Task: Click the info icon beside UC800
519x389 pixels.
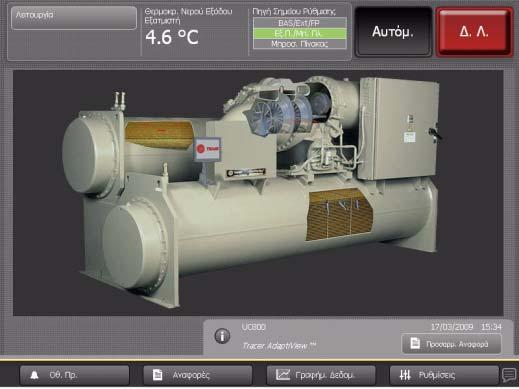Action: tap(222, 336)
